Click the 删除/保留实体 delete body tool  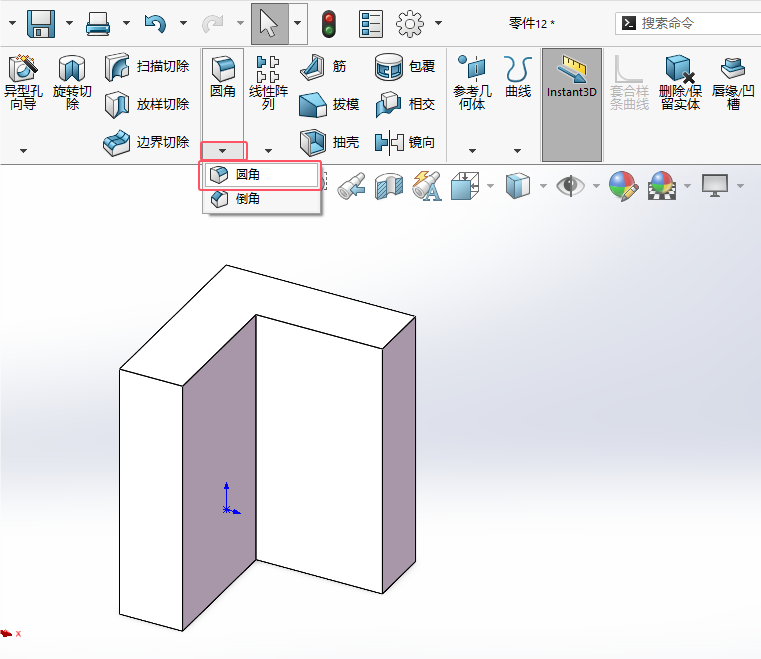click(x=680, y=82)
